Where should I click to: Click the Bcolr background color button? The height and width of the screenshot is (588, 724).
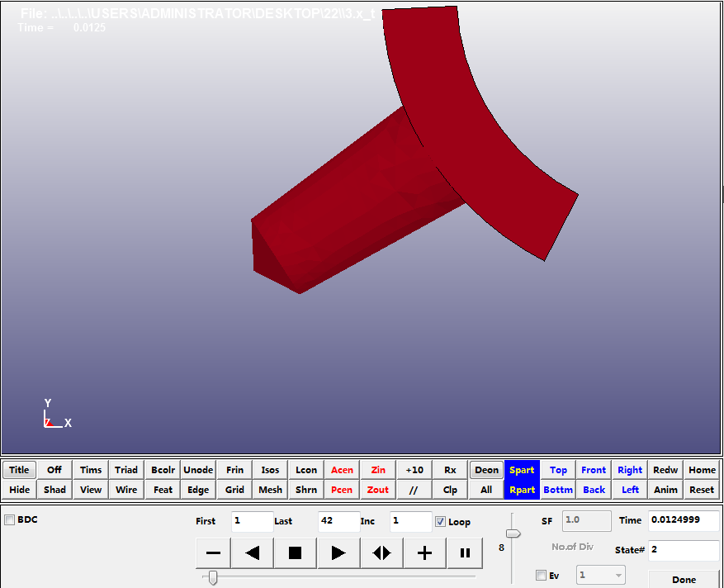pos(163,470)
